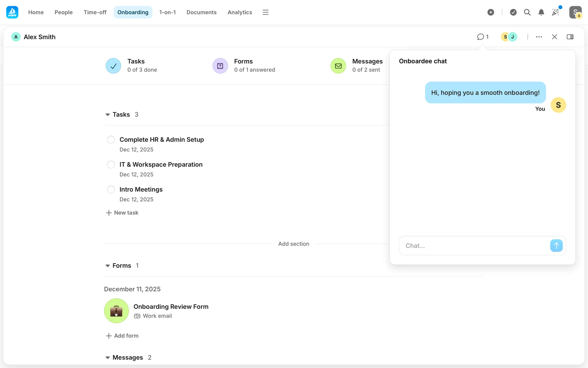
Task: Mark Intro Meetings task complete
Action: [111, 190]
